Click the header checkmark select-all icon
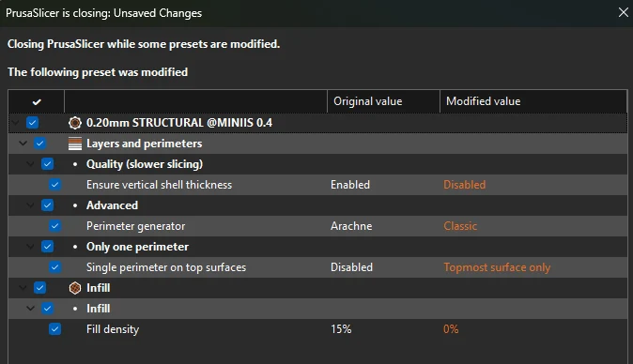The height and width of the screenshot is (364, 633). (37, 102)
